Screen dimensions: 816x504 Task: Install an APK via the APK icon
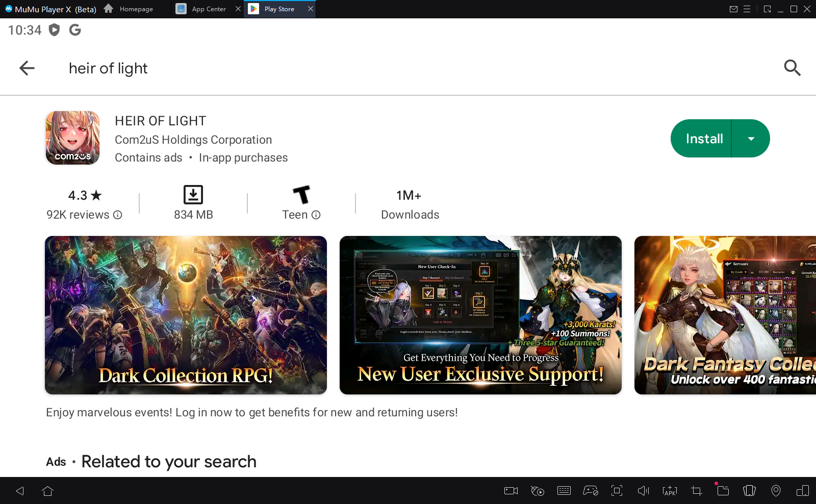(x=670, y=491)
